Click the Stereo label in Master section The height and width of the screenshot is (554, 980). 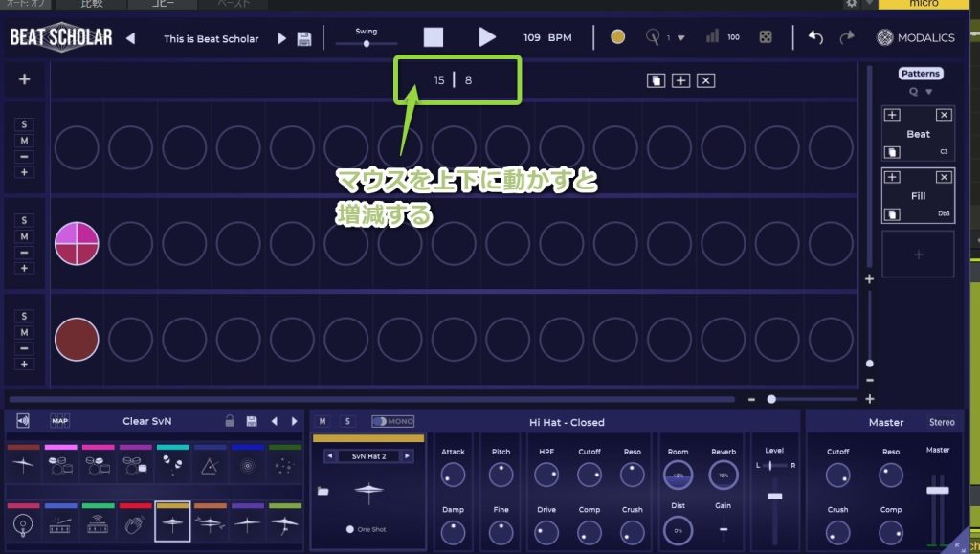click(941, 422)
